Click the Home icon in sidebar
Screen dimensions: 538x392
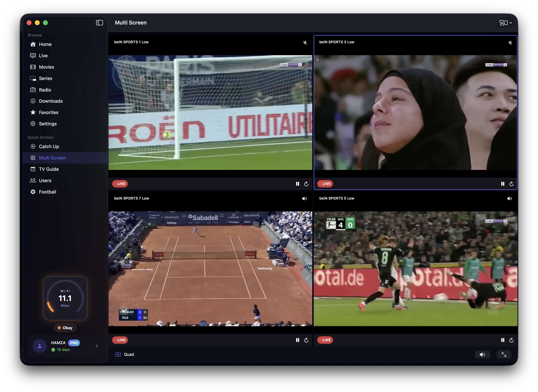point(33,44)
